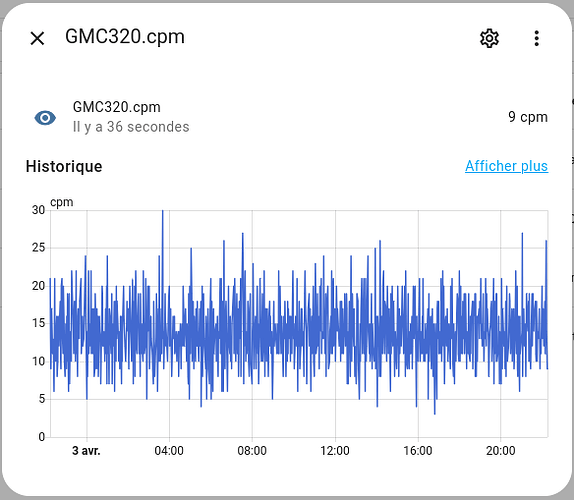Image resolution: width=574 pixels, height=500 pixels.
Task: Click the 30 cpm spike near 04:00
Action: pos(163,212)
